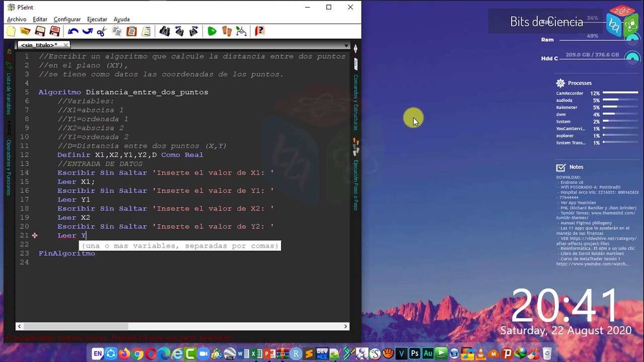Open Photoshop from the taskbar dock
The width and height of the screenshot is (644, 362).
tap(415, 354)
